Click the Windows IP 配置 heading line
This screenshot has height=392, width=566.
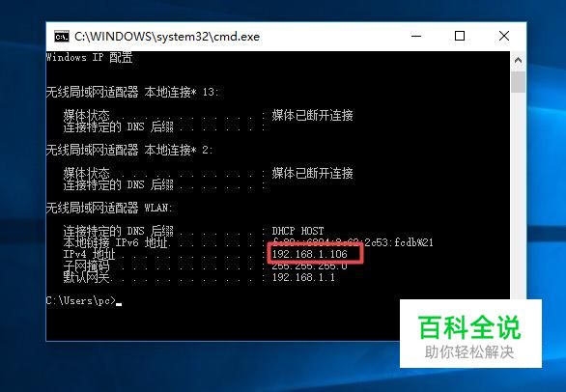90,57
